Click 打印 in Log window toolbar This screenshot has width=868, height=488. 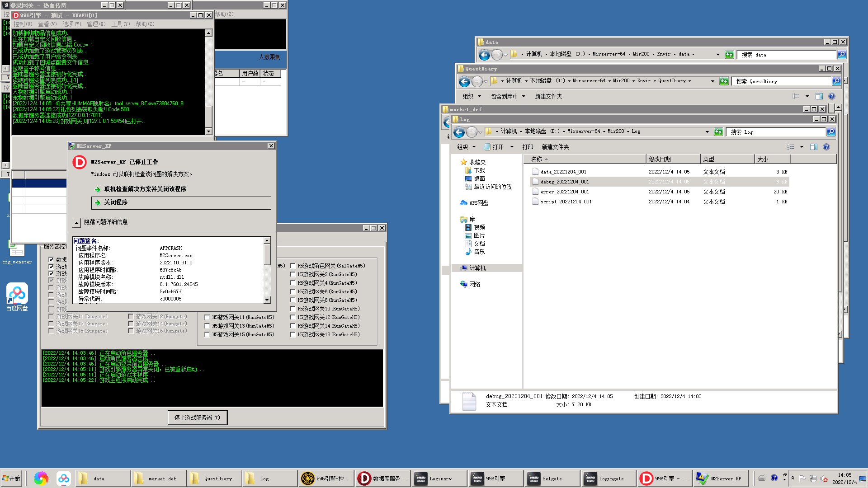click(528, 147)
